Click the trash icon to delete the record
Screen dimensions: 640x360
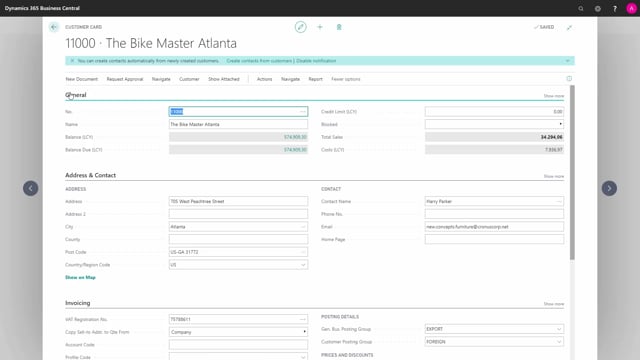point(339,27)
